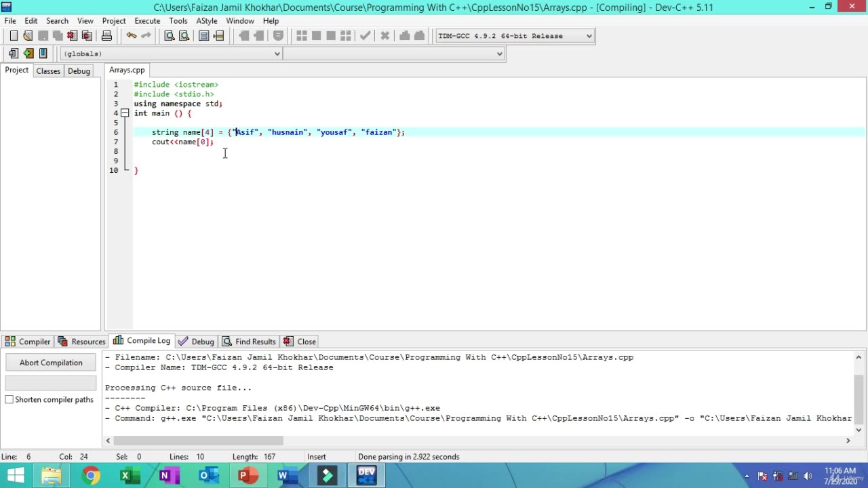Collapse the main function fold at line 4

point(125,113)
